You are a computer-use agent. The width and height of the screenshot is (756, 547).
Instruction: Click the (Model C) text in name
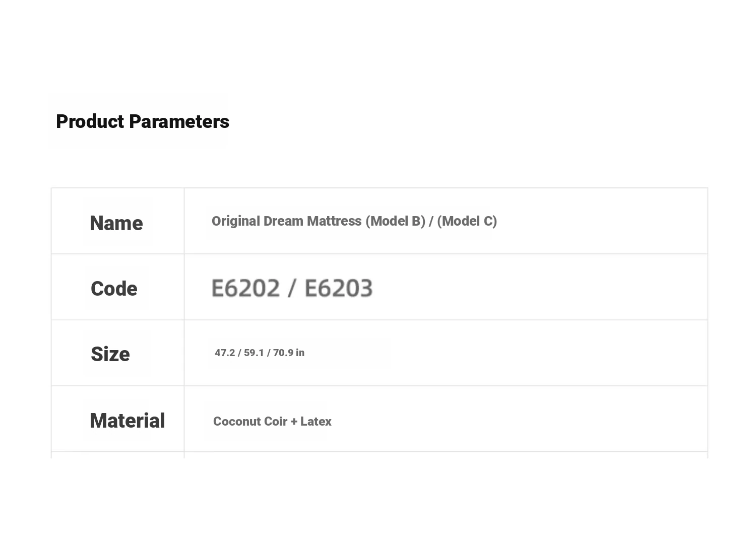(467, 221)
